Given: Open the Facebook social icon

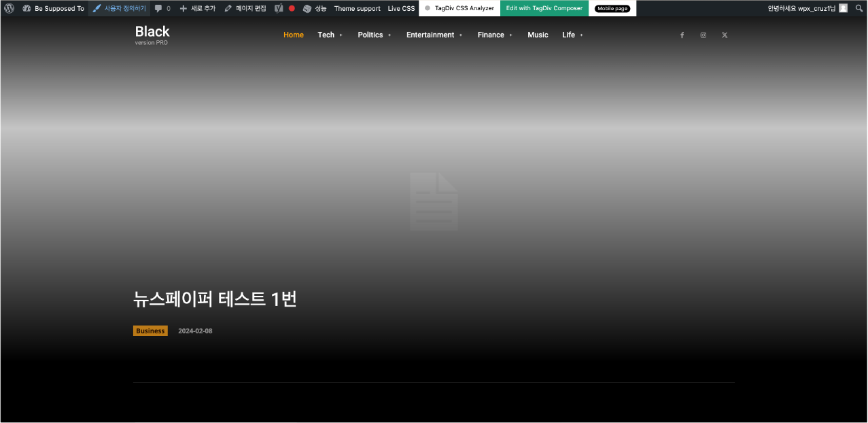Looking at the screenshot, I should (682, 35).
